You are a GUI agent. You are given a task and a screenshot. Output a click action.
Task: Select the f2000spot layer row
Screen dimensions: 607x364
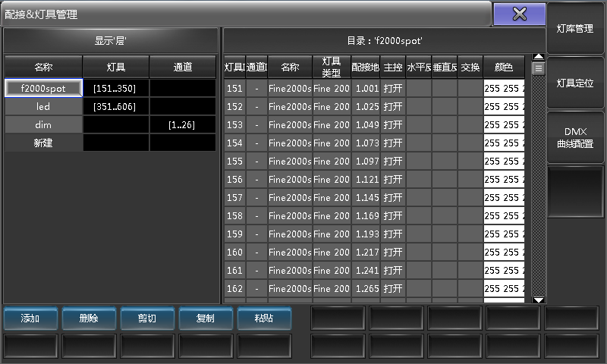(x=43, y=88)
